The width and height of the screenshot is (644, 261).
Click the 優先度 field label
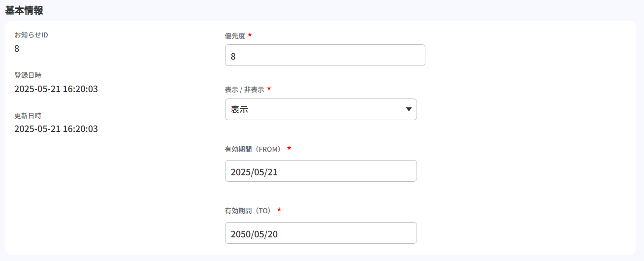click(235, 36)
